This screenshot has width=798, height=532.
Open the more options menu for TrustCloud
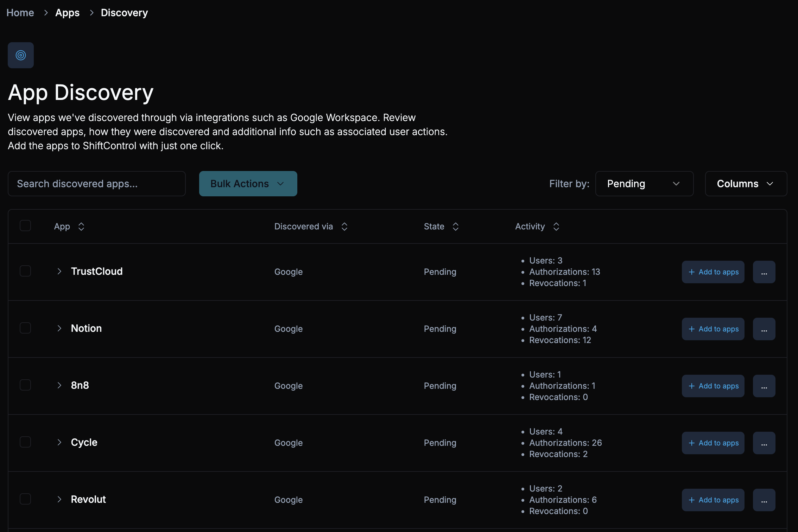tap(764, 272)
